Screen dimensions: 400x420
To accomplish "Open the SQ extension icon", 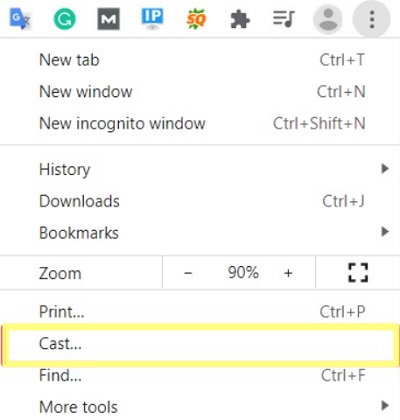I will coord(196,19).
